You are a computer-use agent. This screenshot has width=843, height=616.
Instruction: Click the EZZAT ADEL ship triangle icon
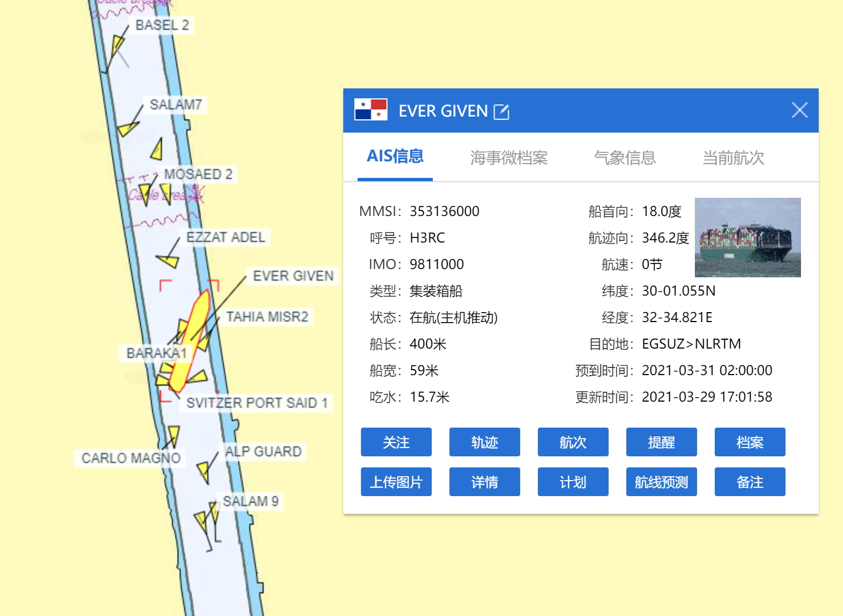(x=168, y=260)
